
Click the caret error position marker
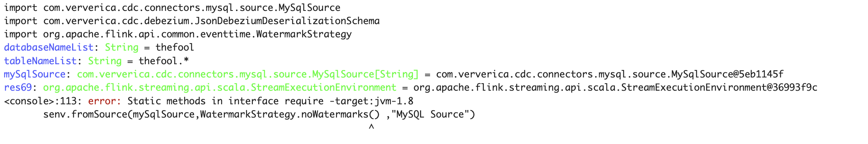click(371, 127)
